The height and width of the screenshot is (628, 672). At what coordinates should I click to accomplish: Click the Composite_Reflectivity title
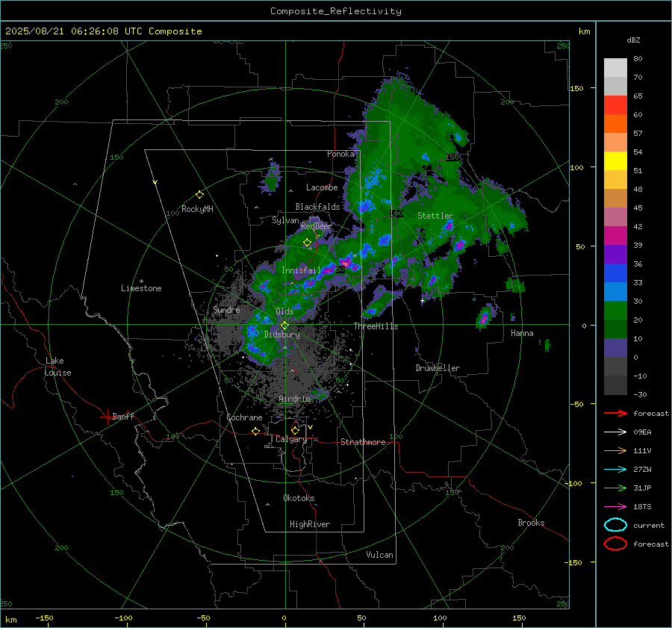335,11
